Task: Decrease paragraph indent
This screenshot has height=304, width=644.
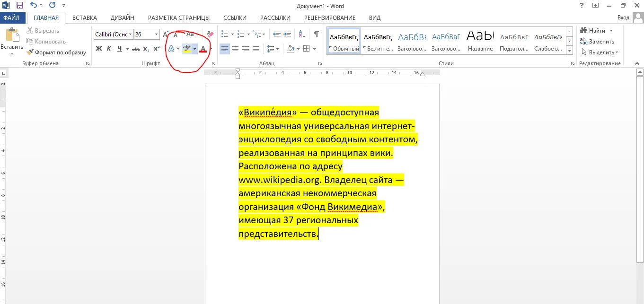Action: click(x=277, y=34)
